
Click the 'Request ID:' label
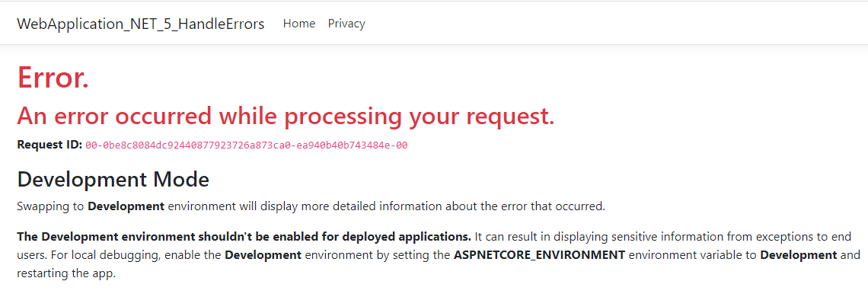49,145
